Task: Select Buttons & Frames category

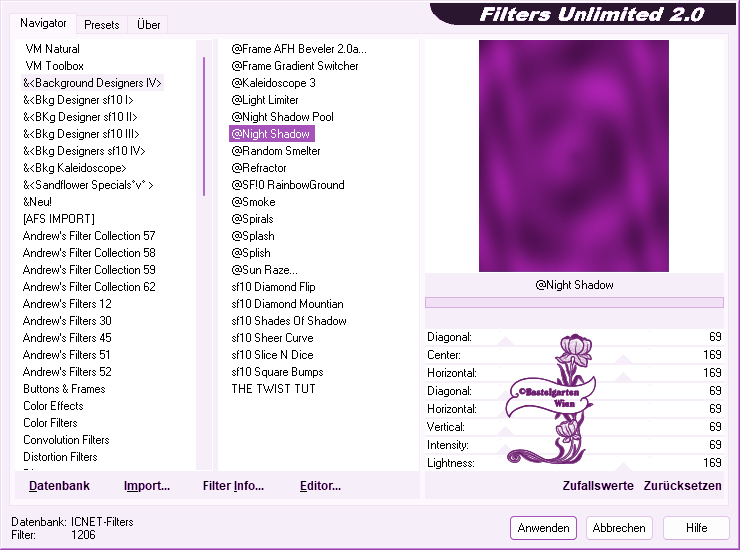Action: click(x=64, y=389)
